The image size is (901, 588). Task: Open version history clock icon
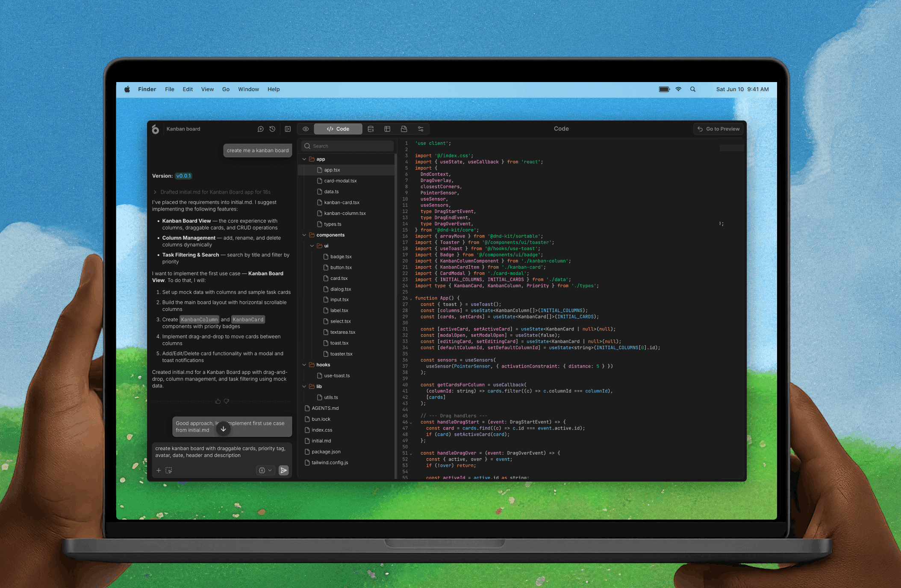[272, 129]
